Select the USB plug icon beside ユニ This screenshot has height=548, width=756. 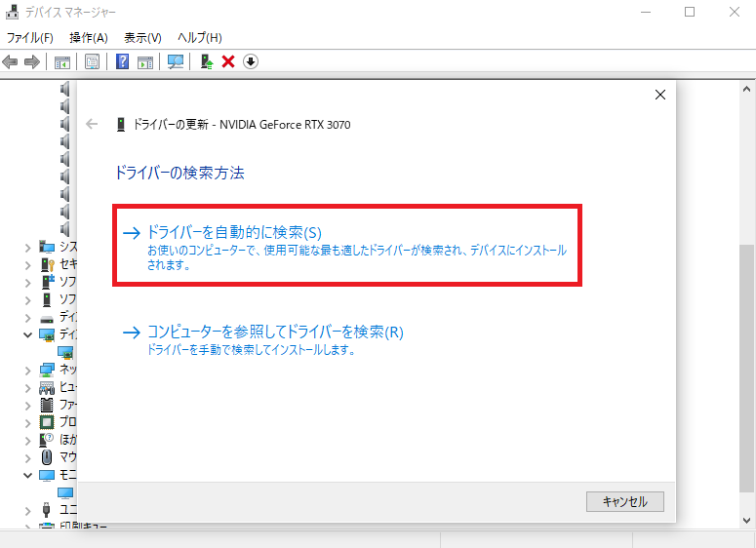pos(46,509)
